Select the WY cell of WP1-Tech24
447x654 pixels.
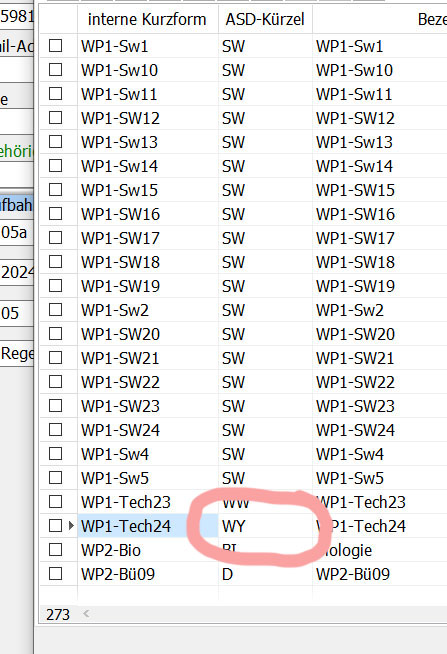pyautogui.click(x=265, y=526)
